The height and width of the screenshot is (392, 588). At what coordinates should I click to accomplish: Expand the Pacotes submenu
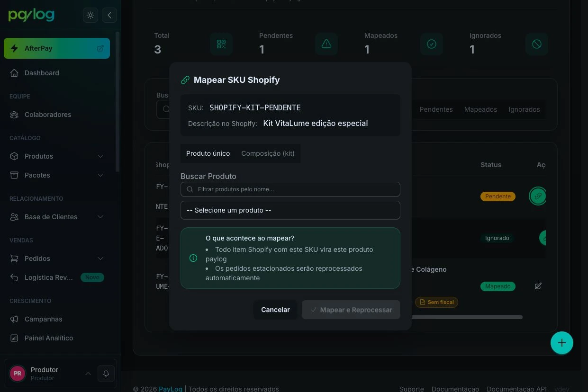point(100,175)
